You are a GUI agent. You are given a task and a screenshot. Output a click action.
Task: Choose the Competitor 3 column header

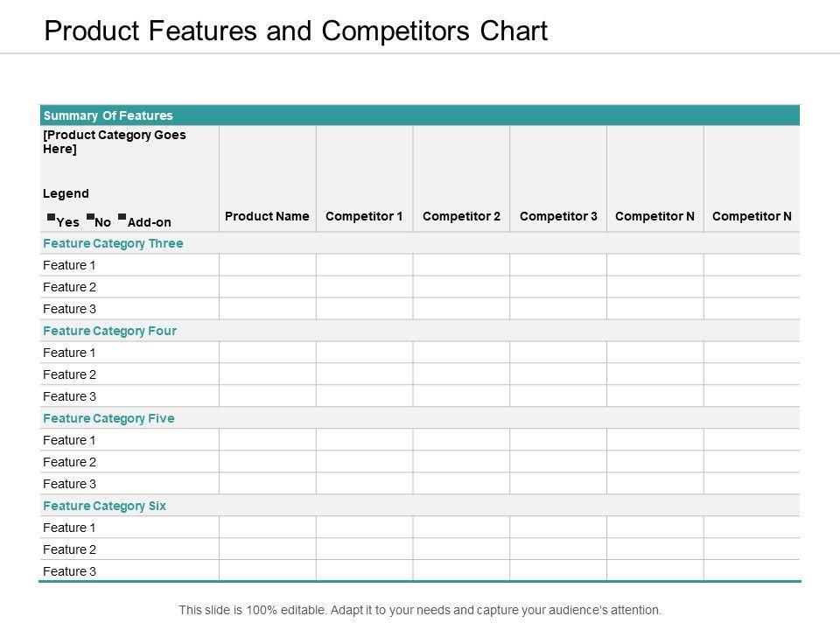558,216
